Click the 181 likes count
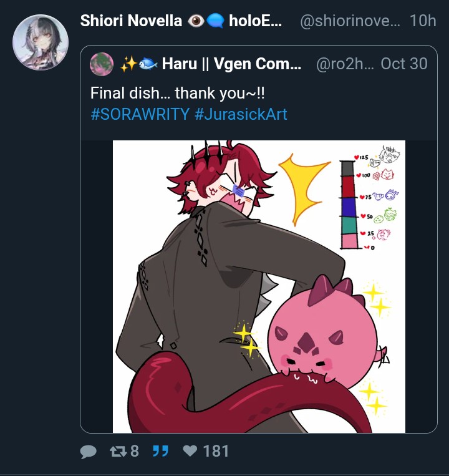 (x=216, y=451)
